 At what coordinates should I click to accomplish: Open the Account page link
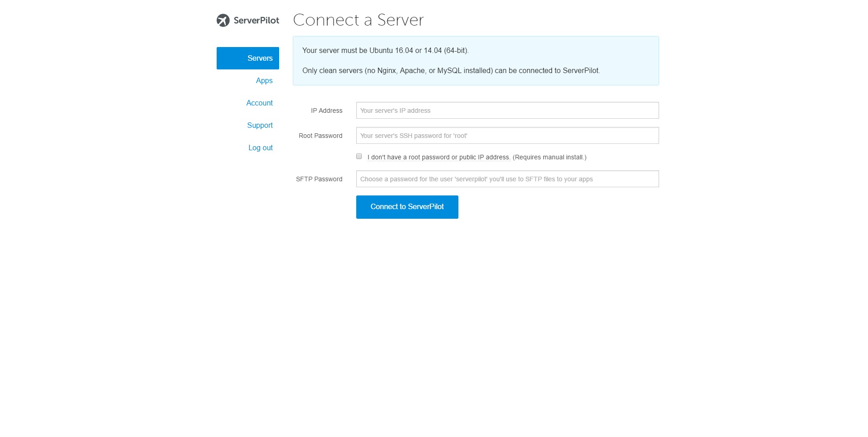pos(260,103)
